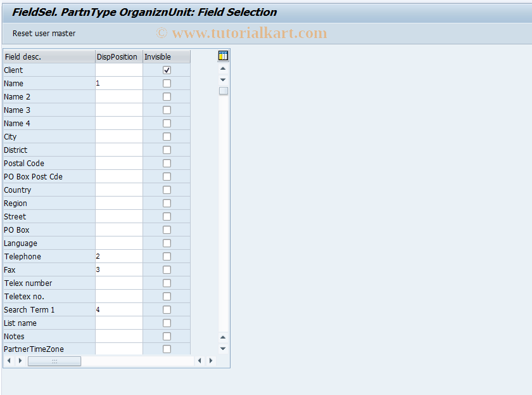Check Invisible for the Search Term 1 row
Image resolution: width=532 pixels, height=395 pixels.
167,310
